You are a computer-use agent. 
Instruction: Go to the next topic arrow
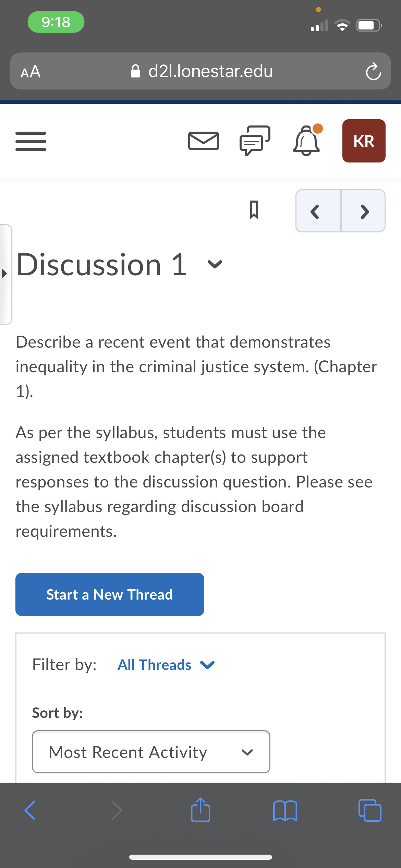click(x=363, y=211)
